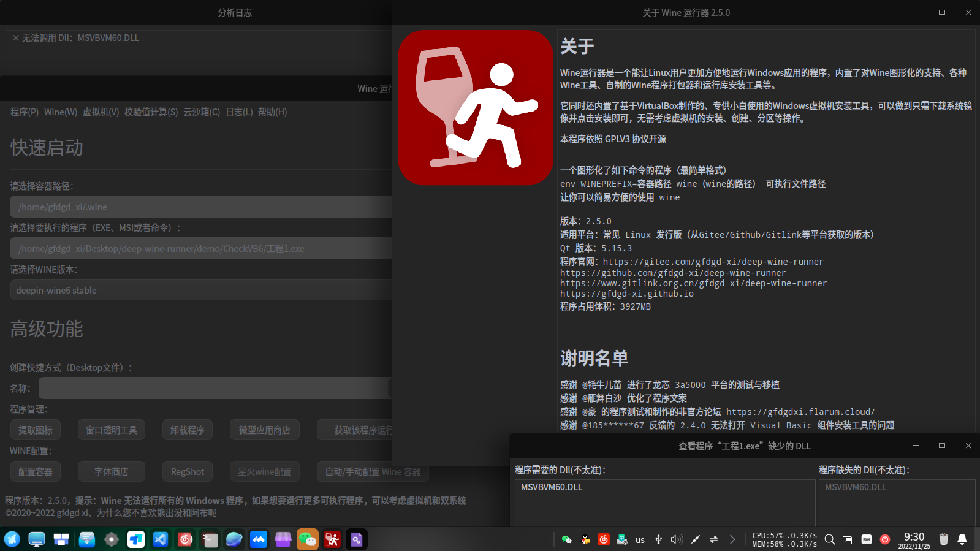Viewport: 980px width, 551px height.
Task: Click the 无法调用 Dll: MSVBVM60.DLL log entry
Action: pyautogui.click(x=76, y=38)
